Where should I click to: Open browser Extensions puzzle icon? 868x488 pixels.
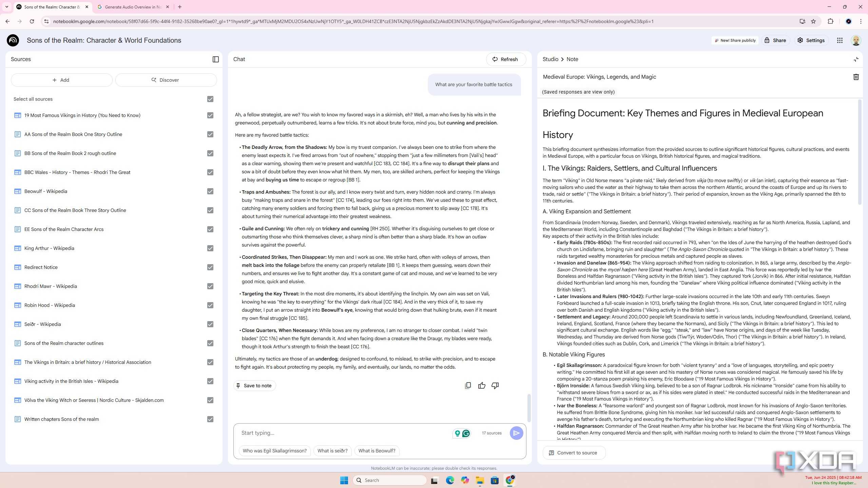830,21
